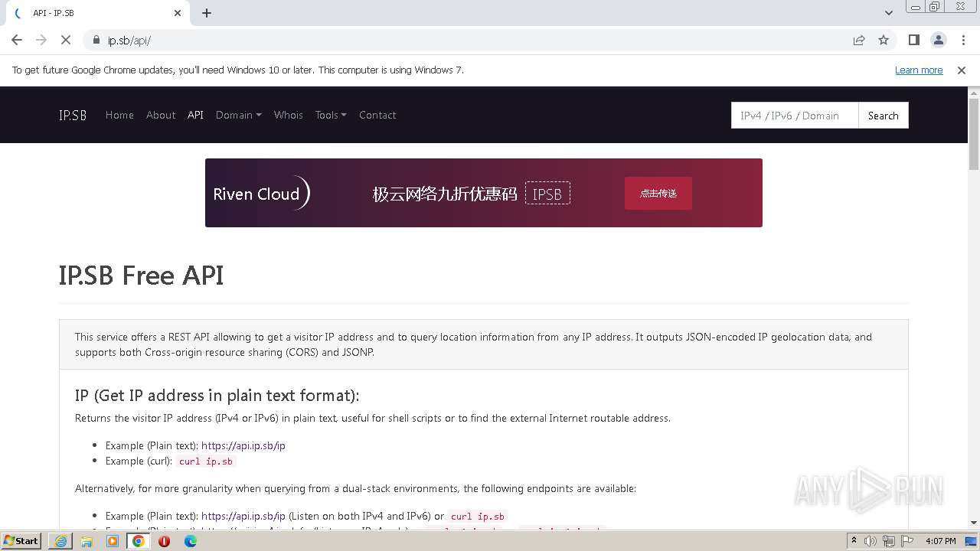Click the forward navigation arrow
Viewport: 980px width, 551px height.
[x=41, y=40]
